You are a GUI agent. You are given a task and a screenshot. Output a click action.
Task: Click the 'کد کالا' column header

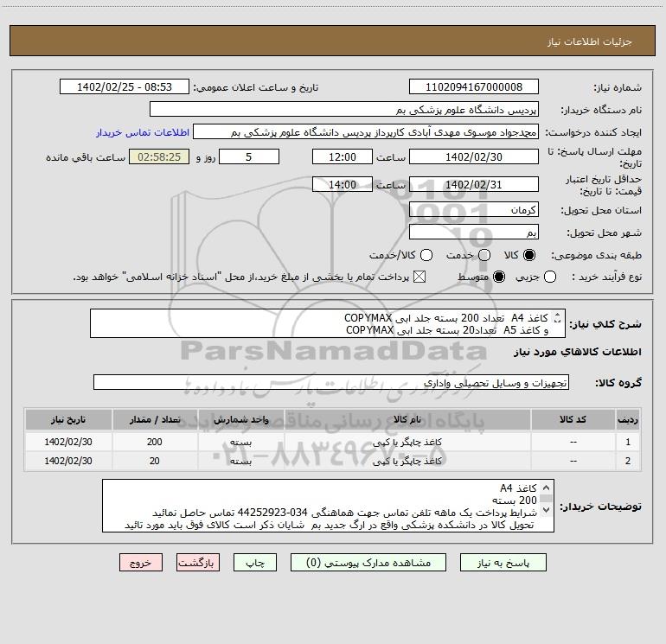573,419
